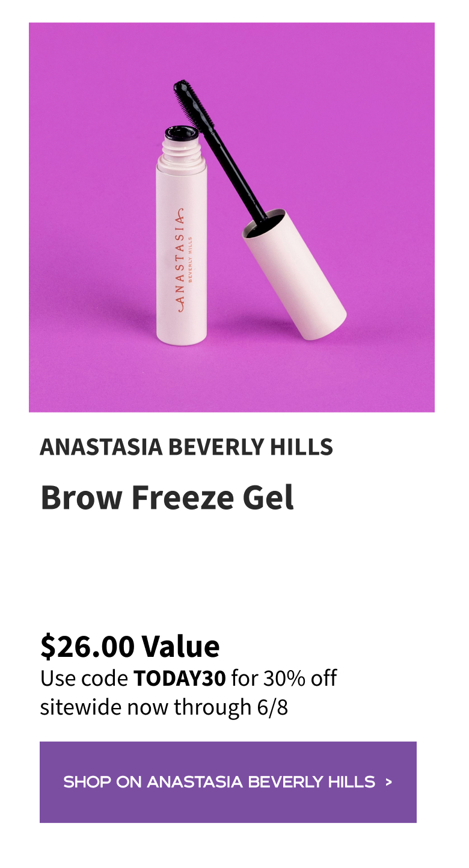Click the 'Use code' text before TODAY30

[x=84, y=678]
